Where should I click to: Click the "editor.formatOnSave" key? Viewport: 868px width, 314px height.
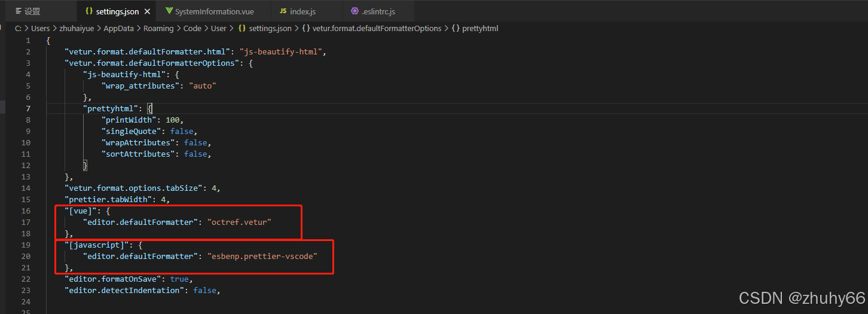tap(113, 279)
